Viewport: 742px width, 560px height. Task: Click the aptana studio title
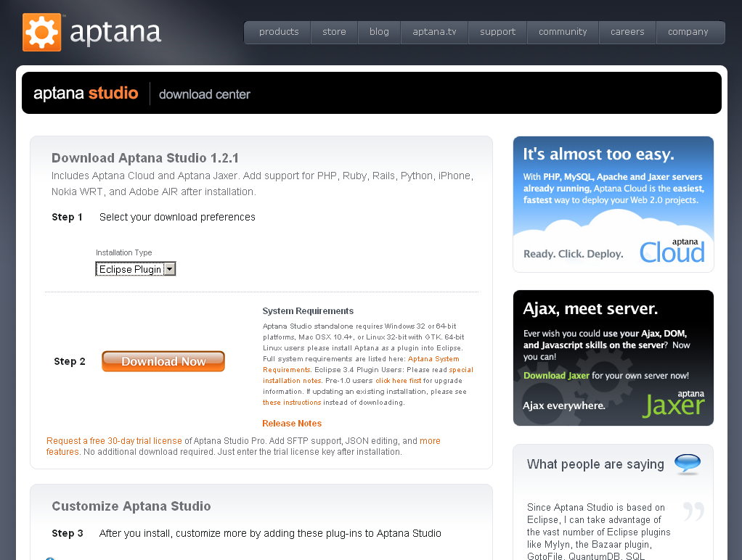[x=86, y=93]
